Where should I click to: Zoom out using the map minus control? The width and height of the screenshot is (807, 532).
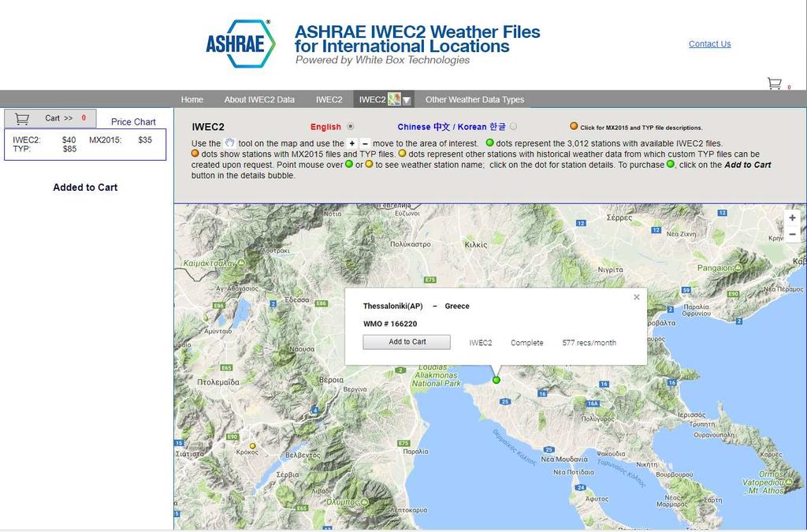(x=792, y=234)
